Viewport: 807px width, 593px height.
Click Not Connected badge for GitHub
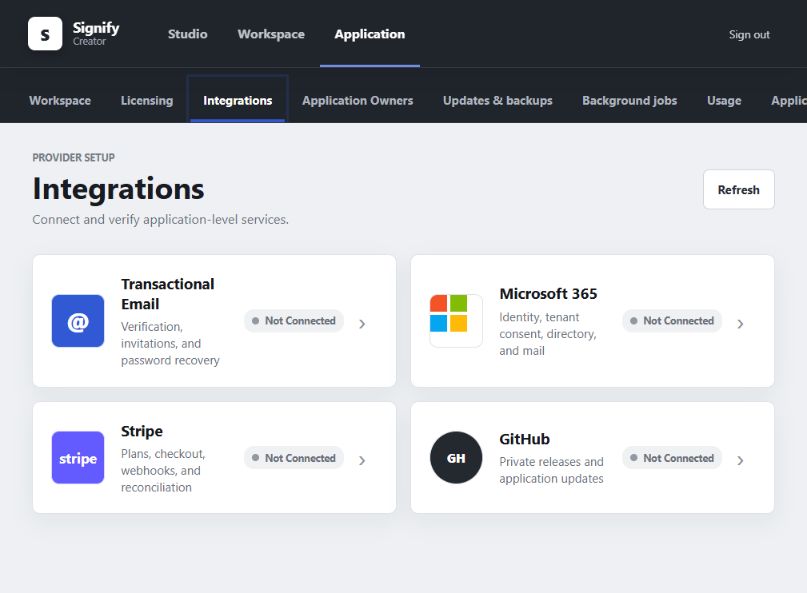pos(672,458)
